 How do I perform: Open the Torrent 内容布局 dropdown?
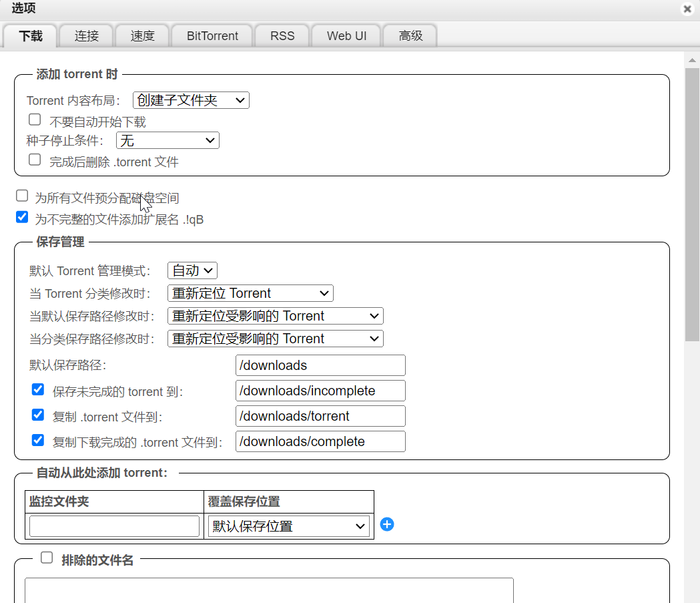pyautogui.click(x=191, y=99)
